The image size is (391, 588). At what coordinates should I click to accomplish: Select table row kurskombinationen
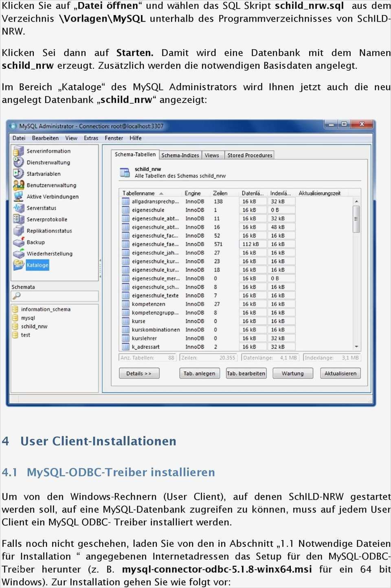(236, 330)
